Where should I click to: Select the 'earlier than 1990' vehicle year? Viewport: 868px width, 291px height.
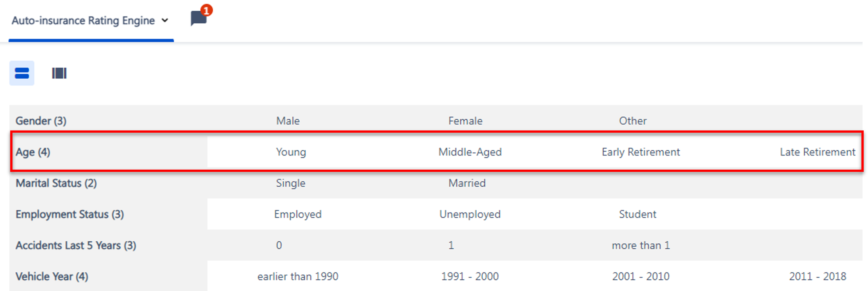[x=298, y=277]
